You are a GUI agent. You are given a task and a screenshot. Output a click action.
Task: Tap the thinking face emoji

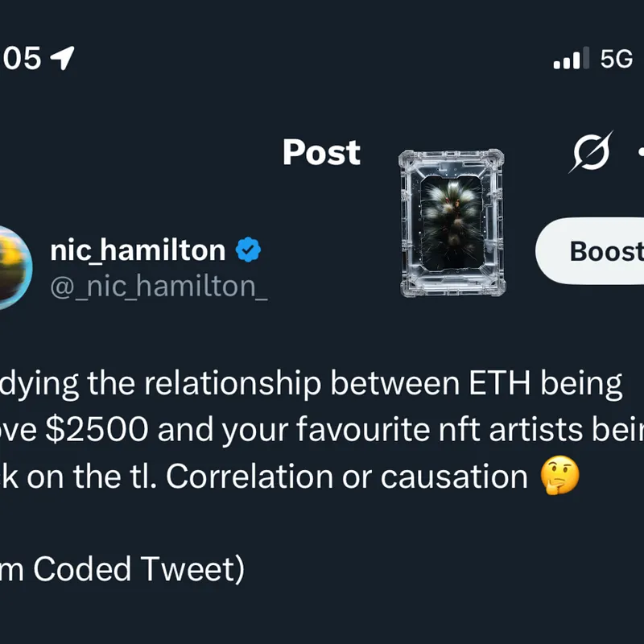pyautogui.click(x=558, y=477)
